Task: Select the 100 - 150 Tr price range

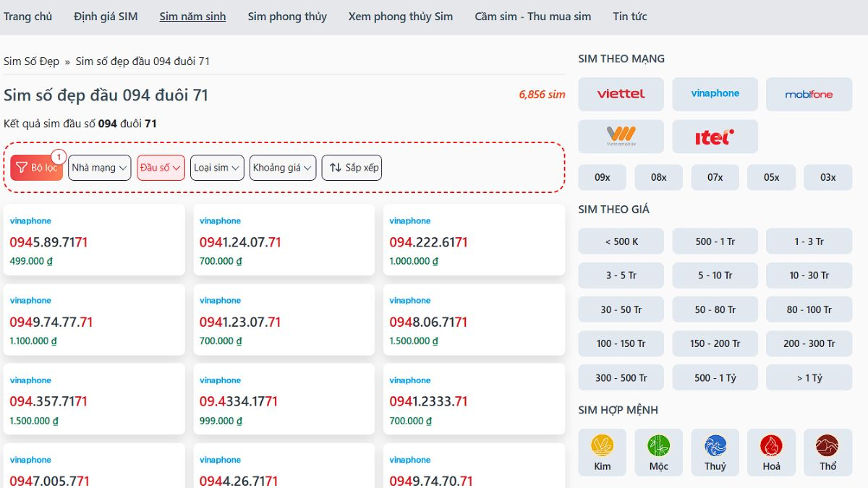Action: (x=621, y=343)
